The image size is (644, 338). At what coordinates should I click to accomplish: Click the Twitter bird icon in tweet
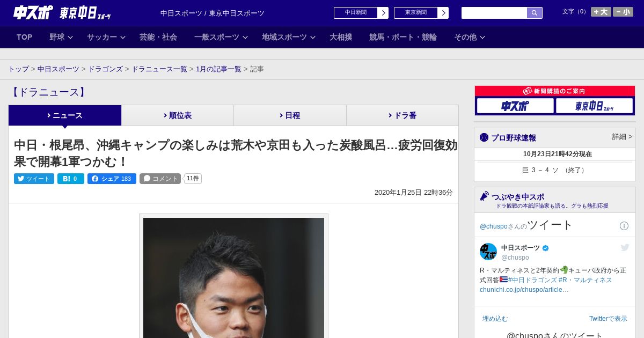[625, 247]
